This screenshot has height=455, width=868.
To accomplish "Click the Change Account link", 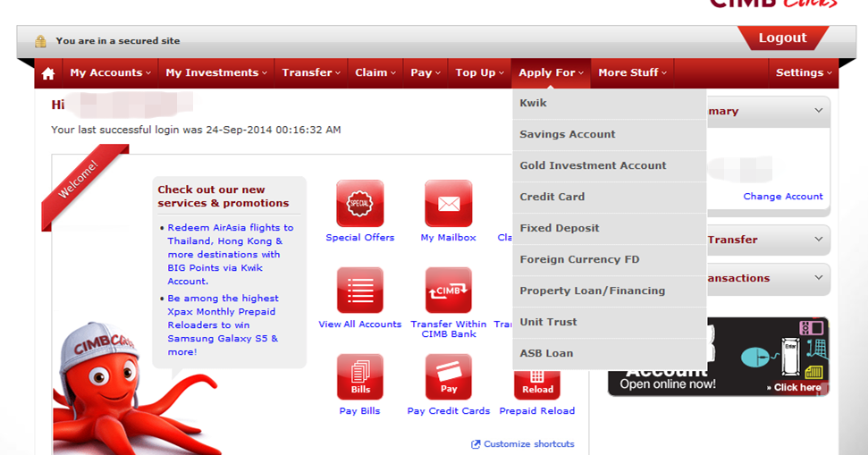I will coord(783,197).
